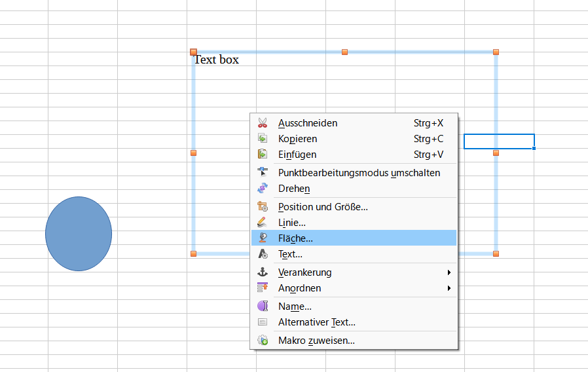Viewport: 588px width, 372px height.
Task: Click the copy icon beside Kopieren
Action: coord(263,138)
